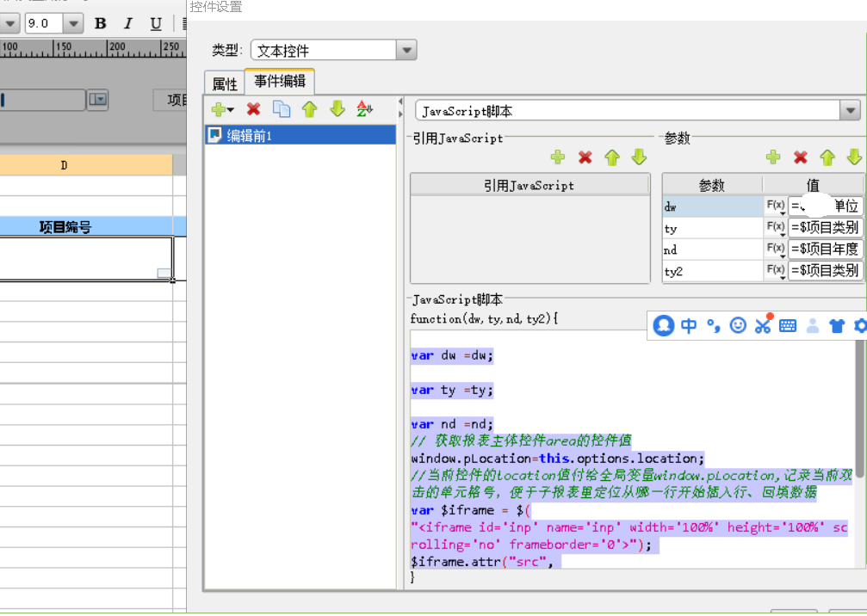This screenshot has height=616, width=867.
Task: Sort the events alphabetically
Action: pyautogui.click(x=364, y=109)
